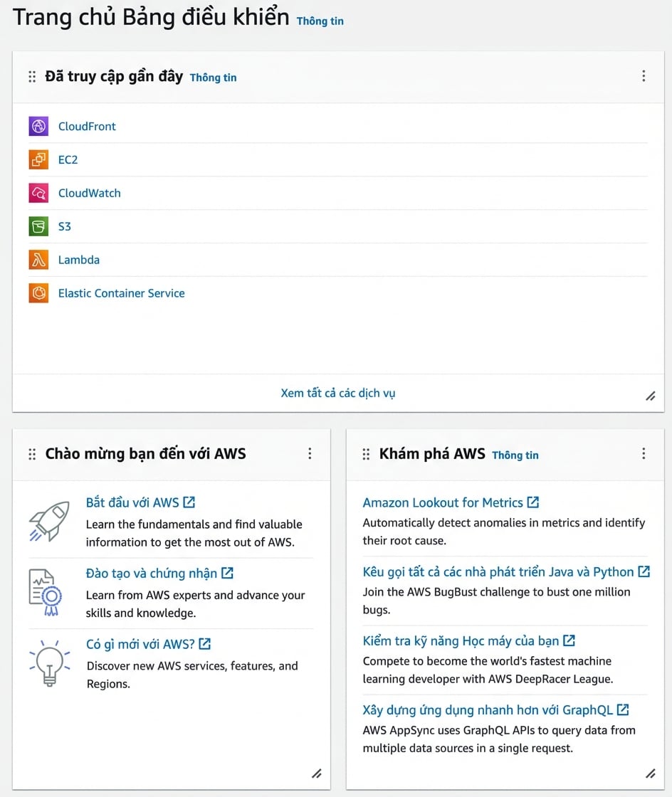Open Elastic Container Service icon
672x797 pixels.
(x=38, y=293)
